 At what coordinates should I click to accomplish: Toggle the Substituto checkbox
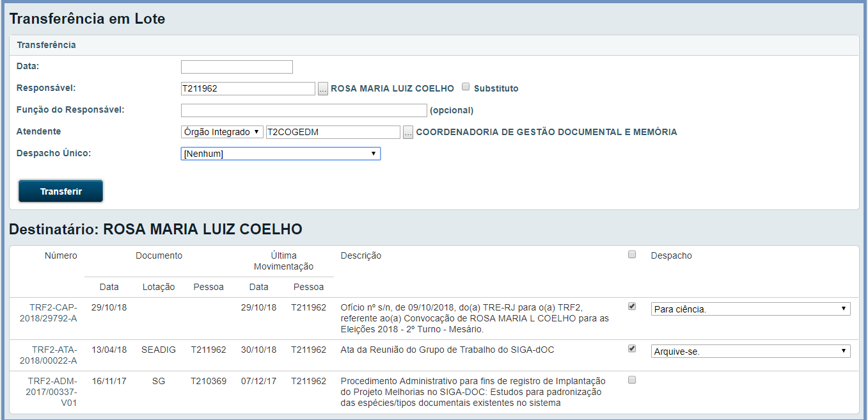coord(466,87)
